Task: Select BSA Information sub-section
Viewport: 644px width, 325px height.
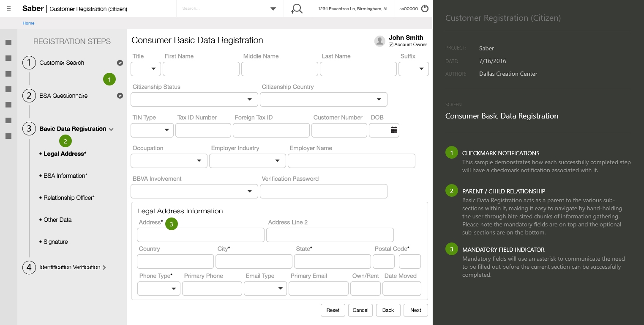Action: click(65, 176)
